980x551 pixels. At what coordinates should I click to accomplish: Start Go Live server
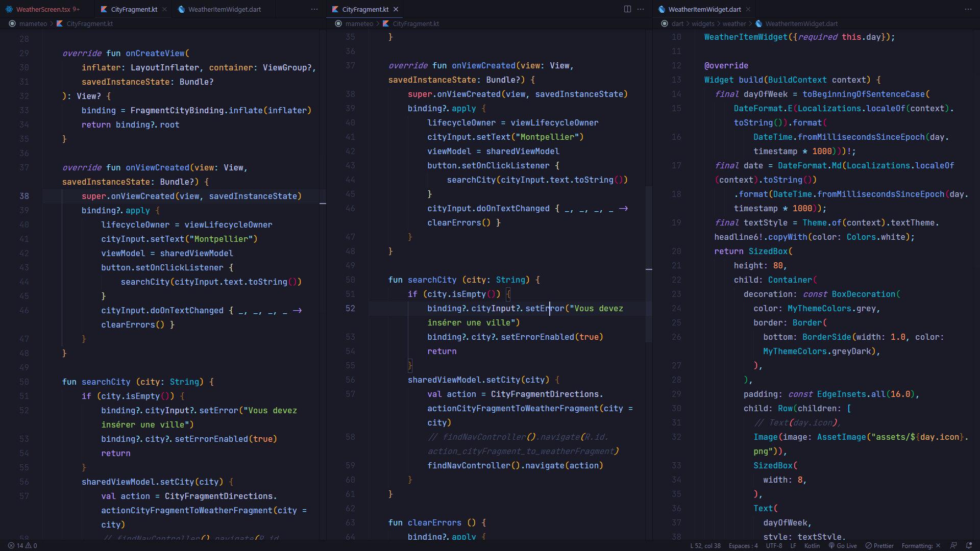[843, 545]
